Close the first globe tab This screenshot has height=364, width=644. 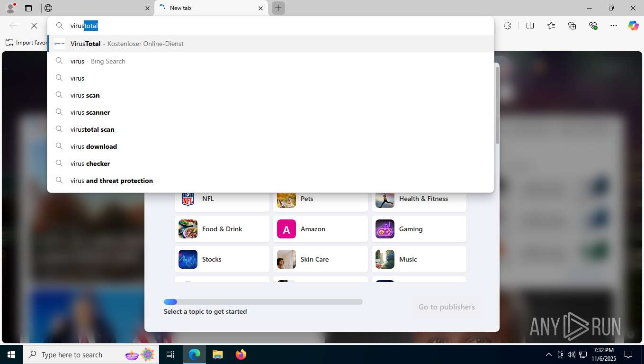coord(147,8)
